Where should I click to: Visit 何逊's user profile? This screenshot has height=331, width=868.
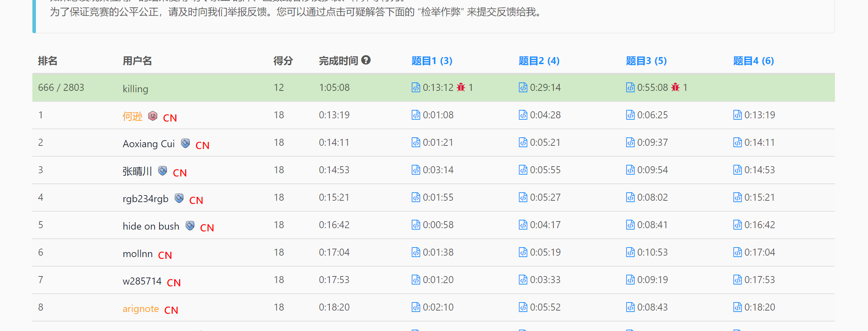132,116
